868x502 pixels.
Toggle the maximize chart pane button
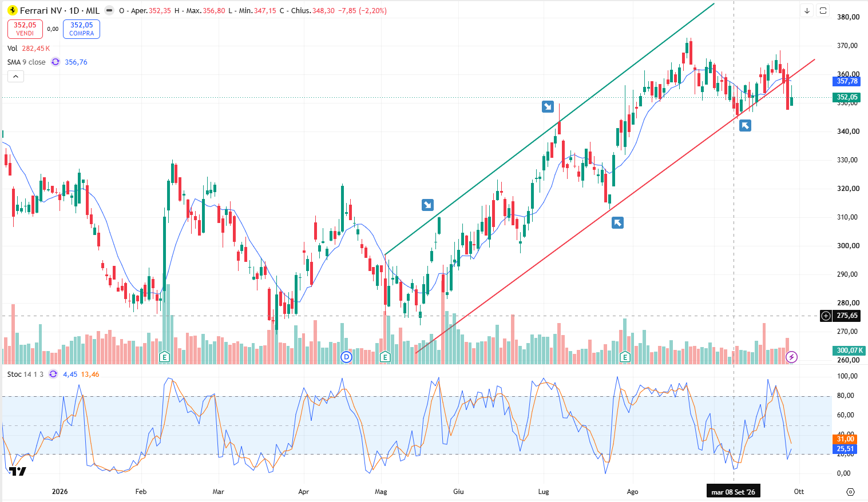(x=823, y=10)
